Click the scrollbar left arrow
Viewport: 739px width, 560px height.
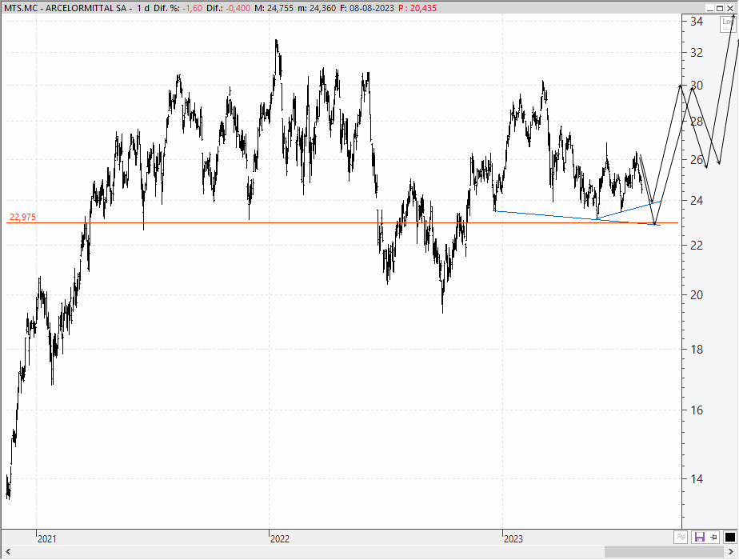pyautogui.click(x=7, y=551)
